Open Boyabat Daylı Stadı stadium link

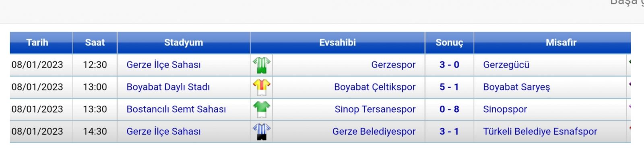click(x=168, y=87)
